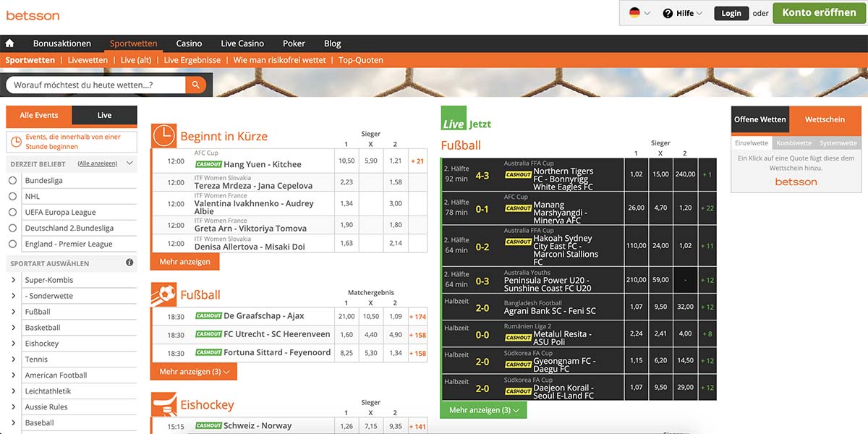868x434 pixels.
Task: Go to the home page icon
Action: (9, 43)
